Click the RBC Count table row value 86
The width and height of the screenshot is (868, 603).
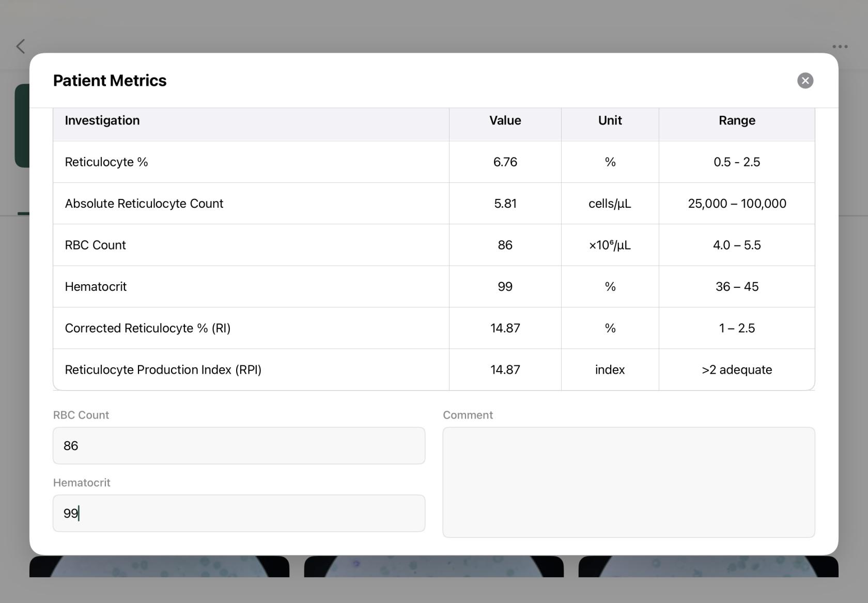coord(505,245)
